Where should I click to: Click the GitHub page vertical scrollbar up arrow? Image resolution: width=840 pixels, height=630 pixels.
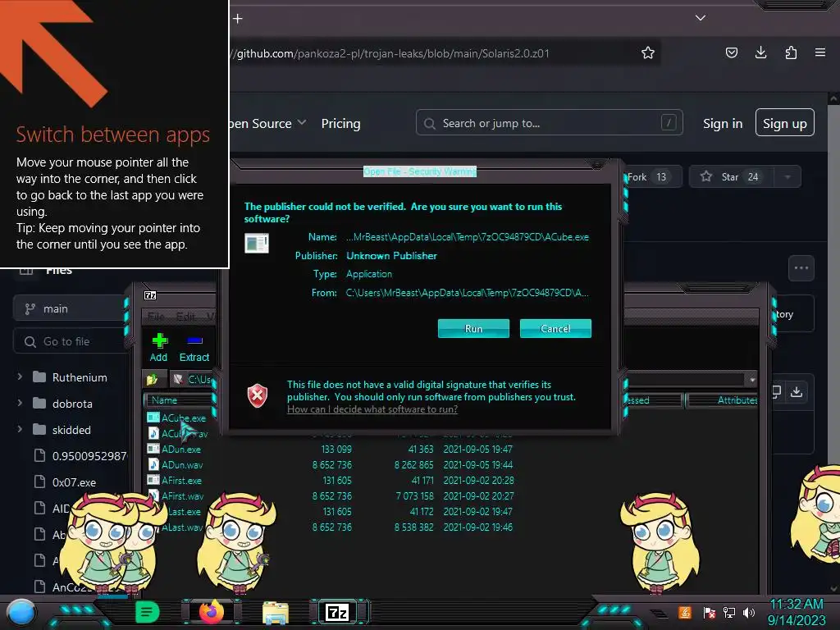pyautogui.click(x=833, y=98)
